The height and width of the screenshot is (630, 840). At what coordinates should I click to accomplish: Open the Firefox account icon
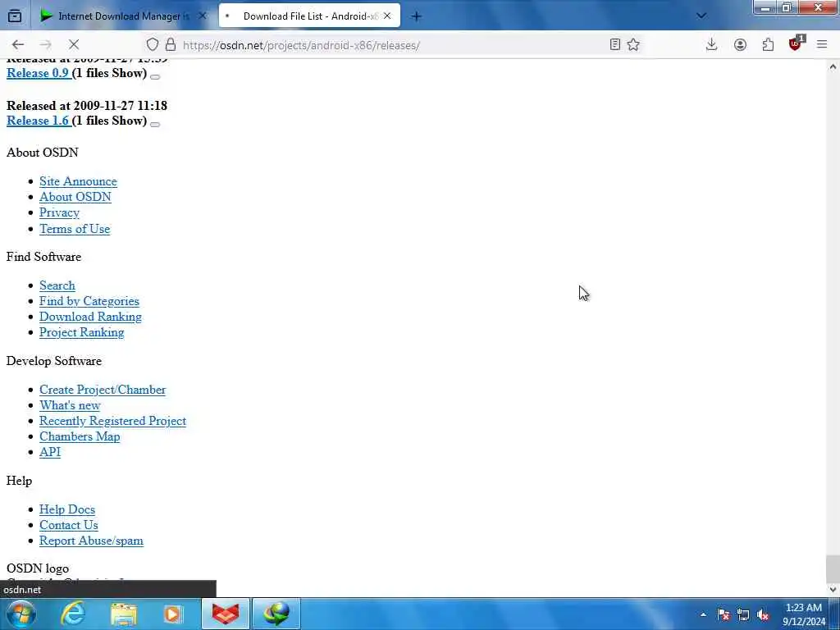pyautogui.click(x=740, y=44)
